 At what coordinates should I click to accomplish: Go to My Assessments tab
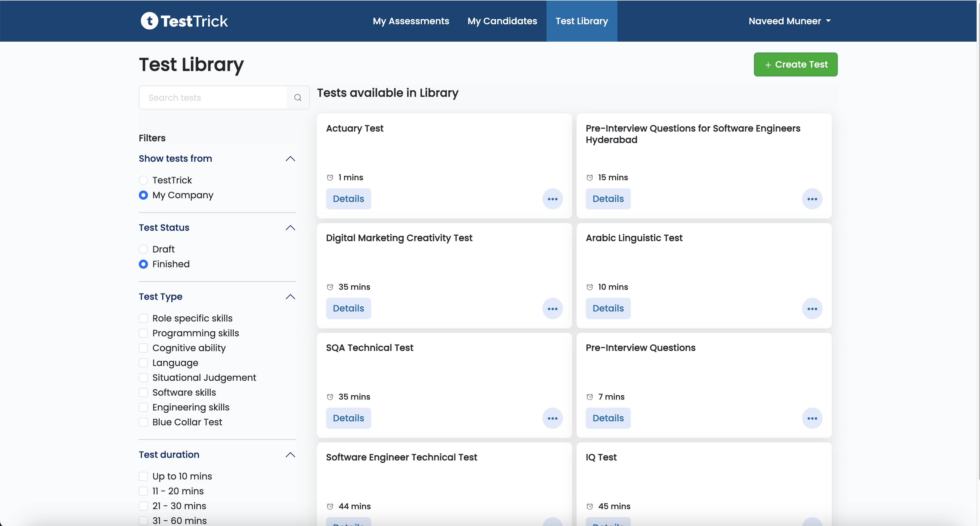pyautogui.click(x=411, y=21)
